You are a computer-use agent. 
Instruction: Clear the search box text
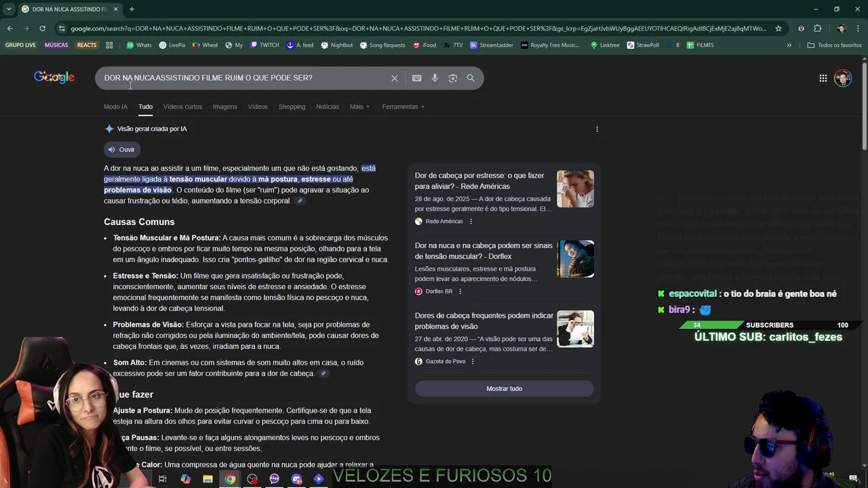click(395, 78)
